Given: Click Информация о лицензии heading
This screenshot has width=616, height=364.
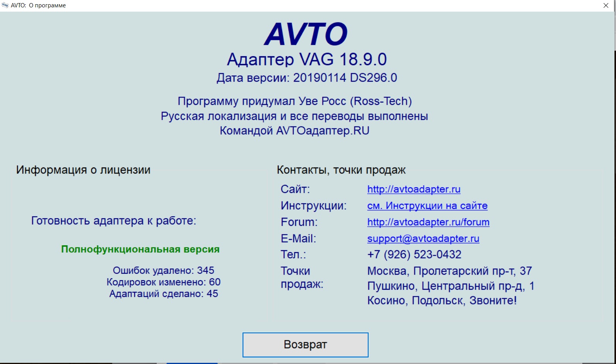Looking at the screenshot, I should 83,170.
